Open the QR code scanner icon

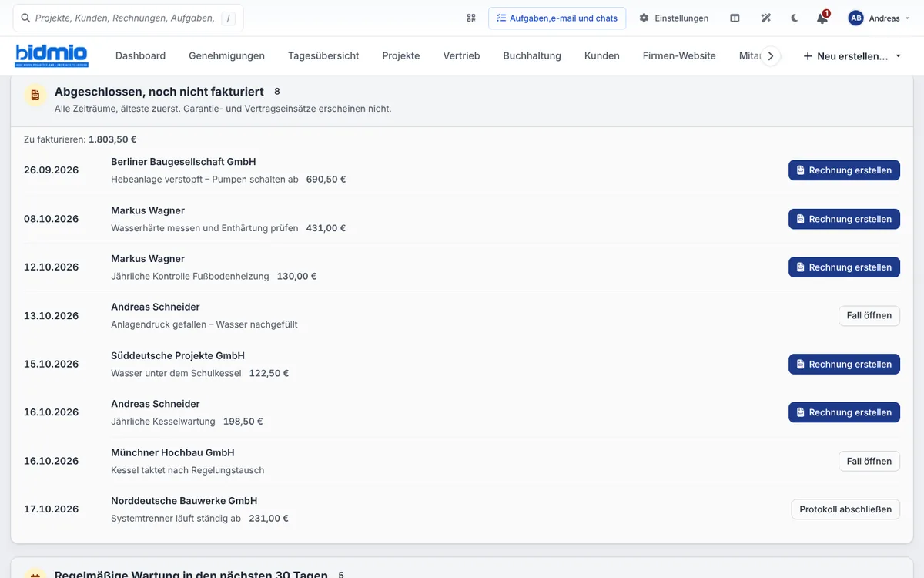[471, 18]
